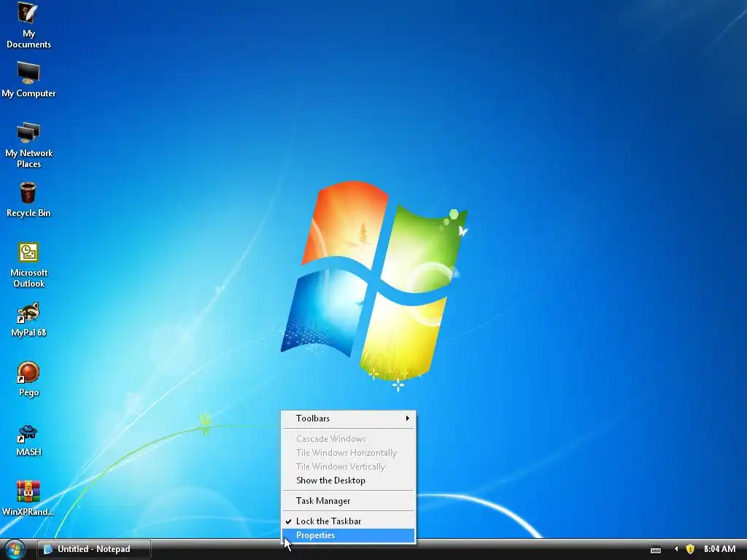The height and width of the screenshot is (560, 747).
Task: Open the Start menu orb
Action: coord(15,549)
